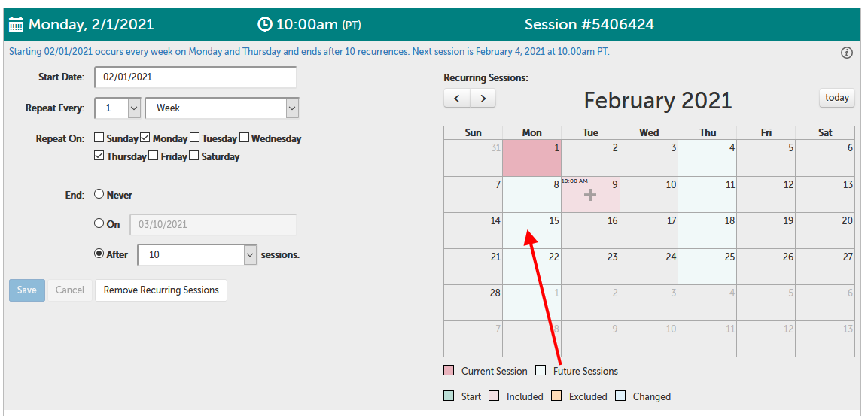Image resolution: width=868 pixels, height=416 pixels.
Task: Jump to today on the calendar
Action: coord(837,98)
